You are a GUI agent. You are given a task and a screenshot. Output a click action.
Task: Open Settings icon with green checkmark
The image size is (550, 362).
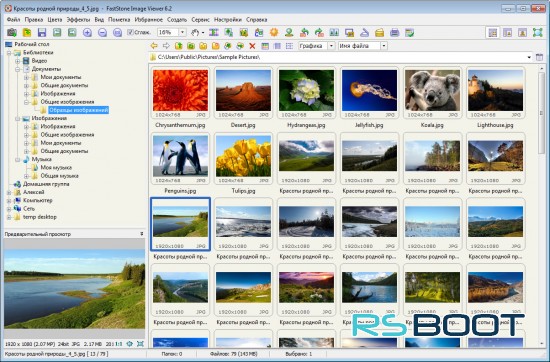[410, 33]
